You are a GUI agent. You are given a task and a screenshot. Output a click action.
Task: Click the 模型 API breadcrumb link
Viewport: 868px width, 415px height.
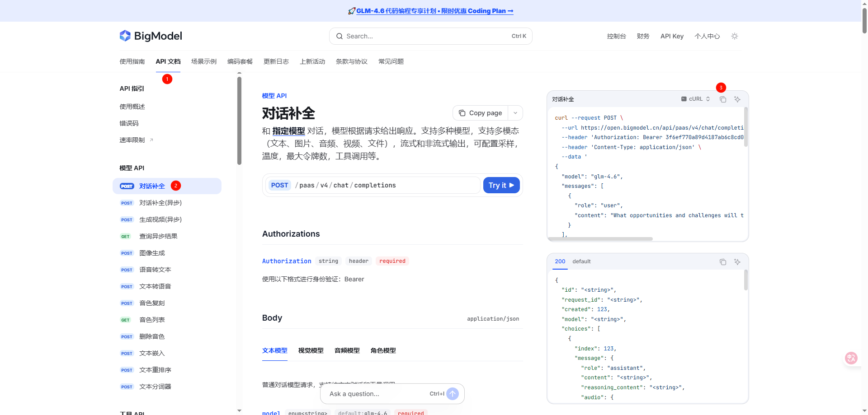[274, 96]
